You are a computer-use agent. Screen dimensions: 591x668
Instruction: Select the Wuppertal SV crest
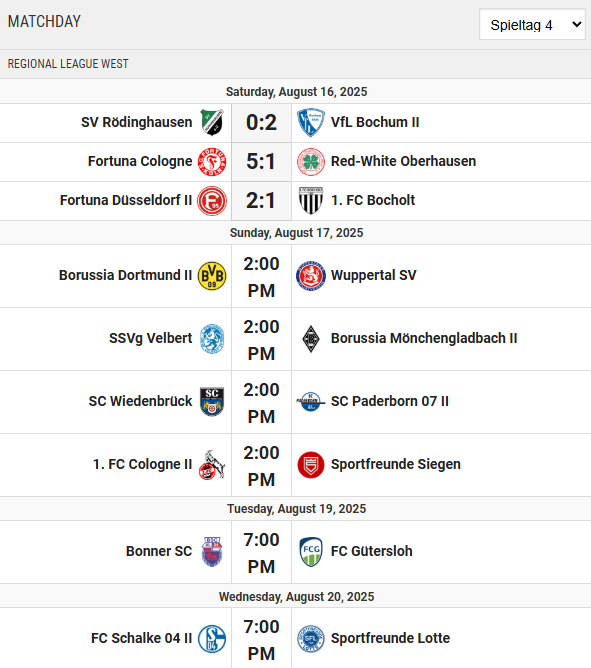(311, 276)
